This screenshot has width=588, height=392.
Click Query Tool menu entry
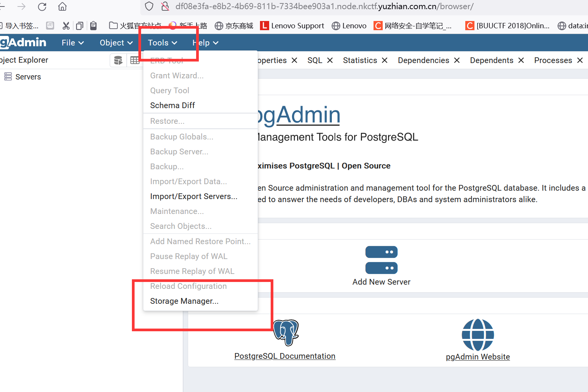(x=200, y=91)
